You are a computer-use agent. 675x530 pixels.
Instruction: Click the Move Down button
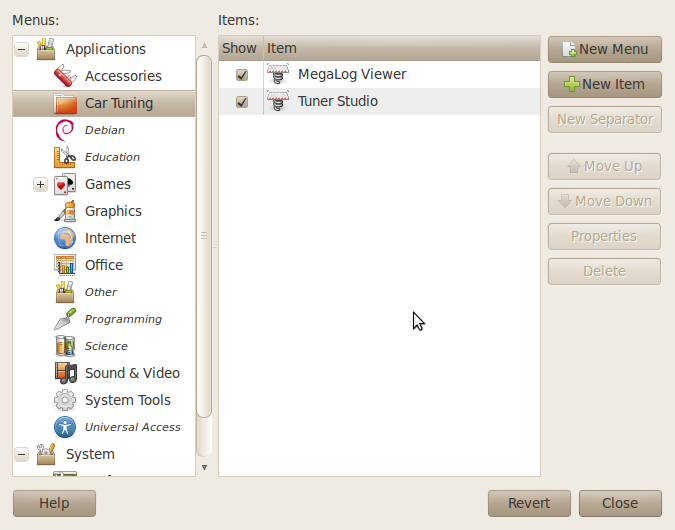[x=604, y=201]
